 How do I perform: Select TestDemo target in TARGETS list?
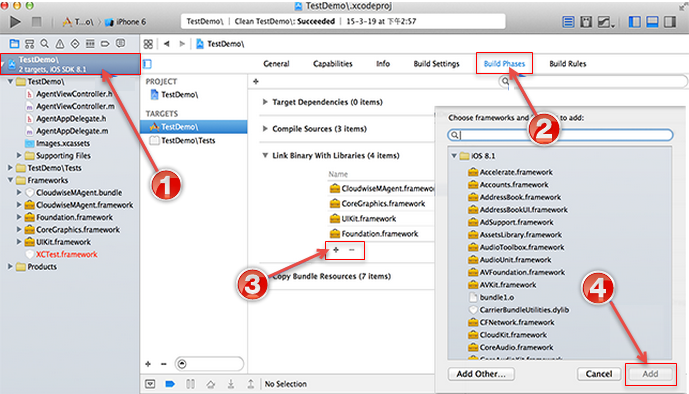tap(194, 127)
